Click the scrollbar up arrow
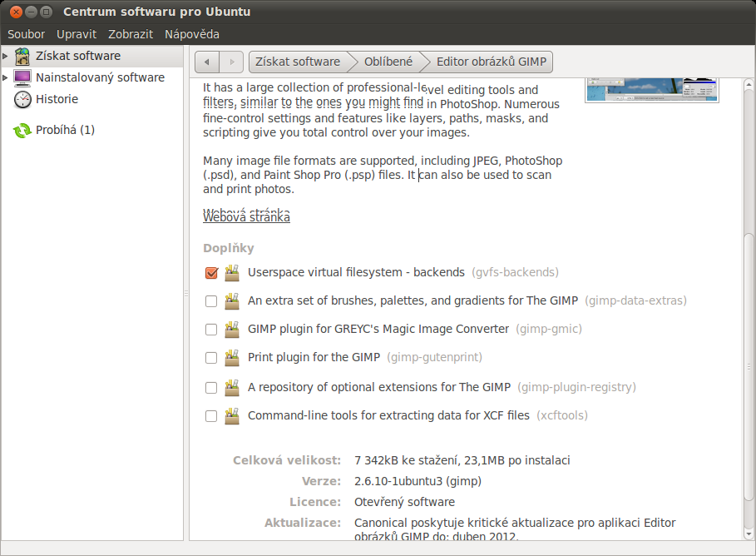 pos(749,84)
